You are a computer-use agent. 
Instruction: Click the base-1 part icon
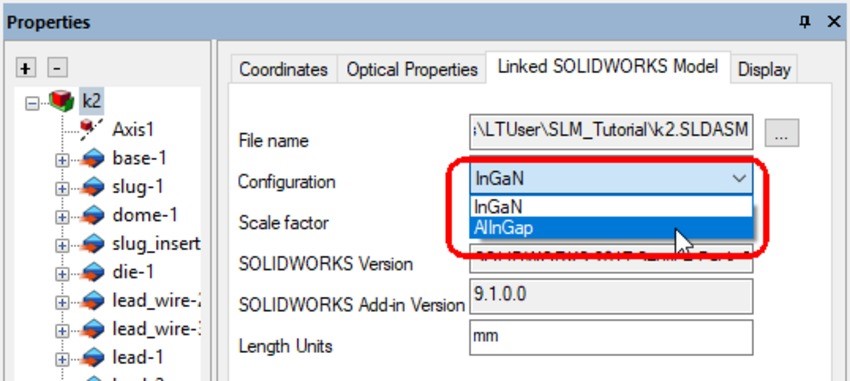[93, 159]
